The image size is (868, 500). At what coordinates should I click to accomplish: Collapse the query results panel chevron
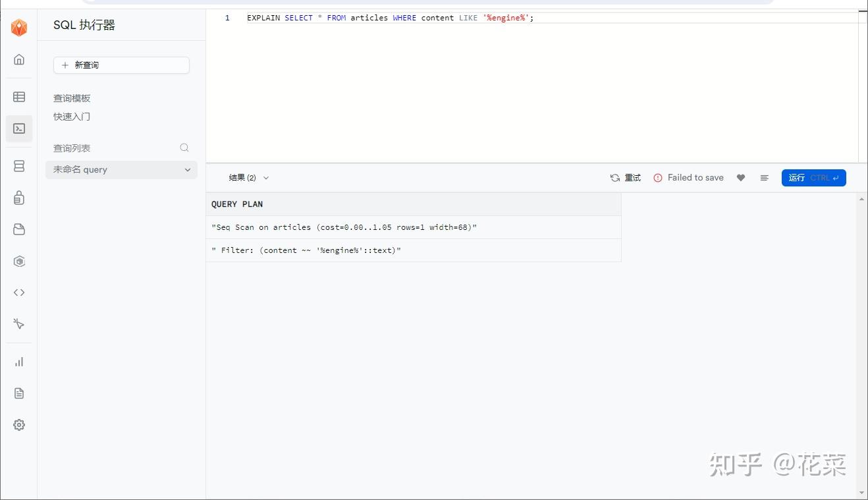(265, 177)
